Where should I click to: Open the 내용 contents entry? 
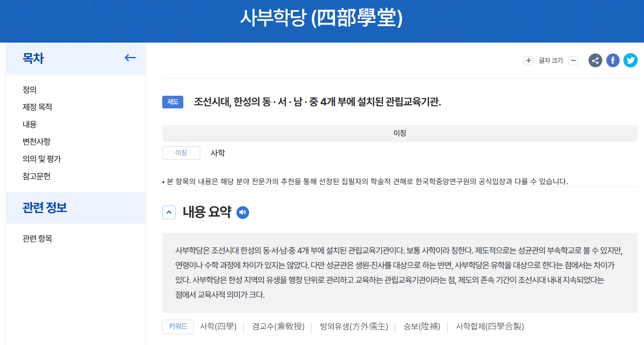click(30, 124)
